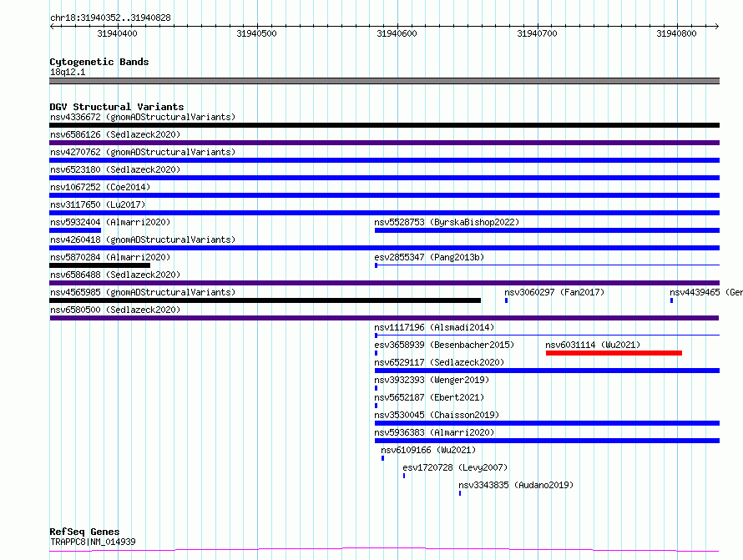Click the nsv4260418 gnomAD variant label
The height and width of the screenshot is (560, 743).
(x=143, y=240)
